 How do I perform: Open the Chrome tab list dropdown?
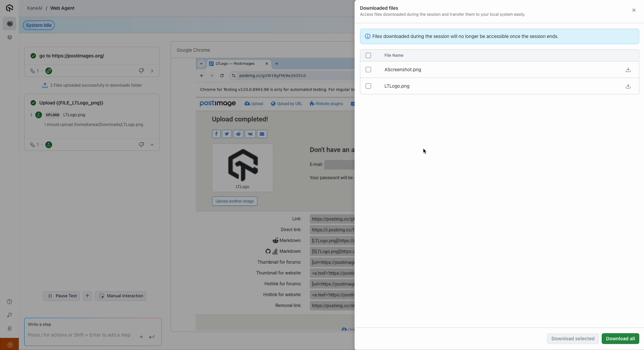pyautogui.click(x=201, y=63)
